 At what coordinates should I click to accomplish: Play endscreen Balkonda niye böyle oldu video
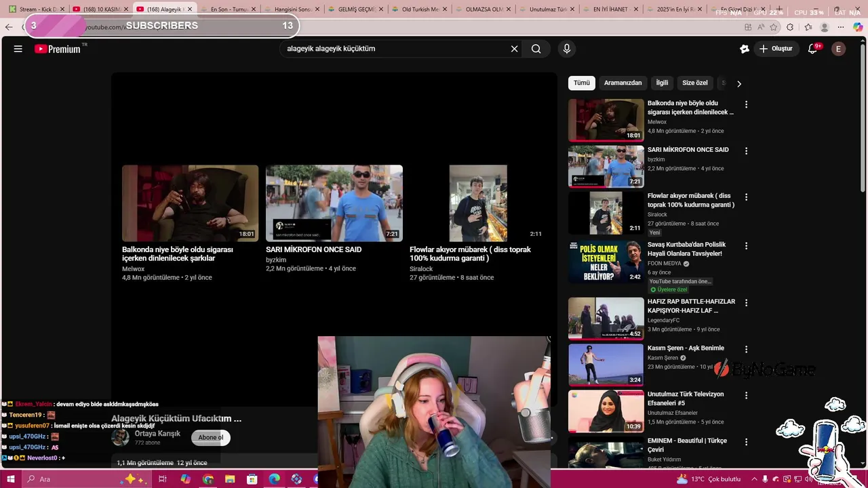pos(190,203)
